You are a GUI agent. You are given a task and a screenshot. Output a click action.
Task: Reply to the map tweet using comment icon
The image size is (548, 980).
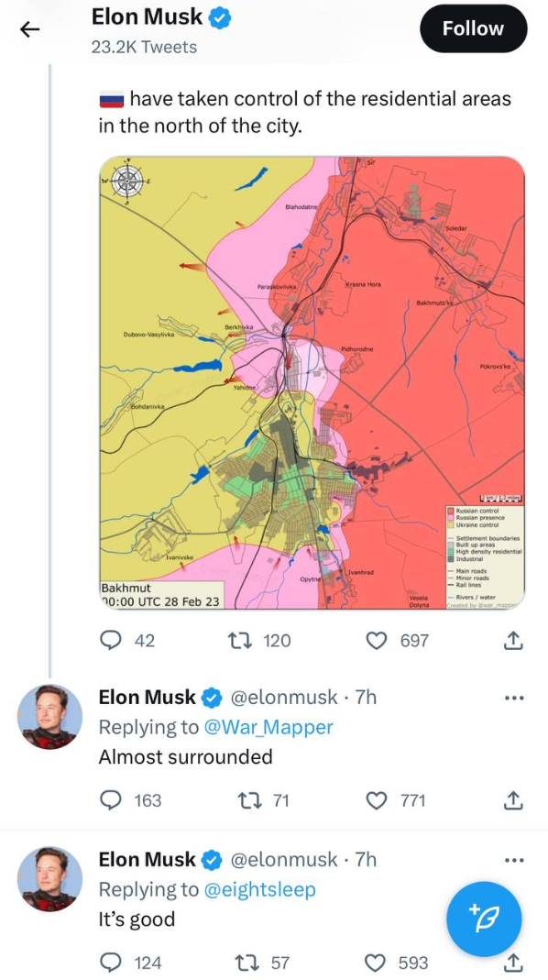[x=110, y=640]
